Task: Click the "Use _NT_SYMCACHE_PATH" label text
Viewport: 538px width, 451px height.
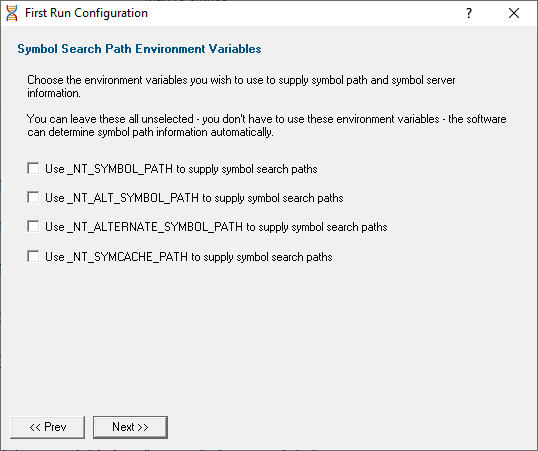Action: [116, 257]
